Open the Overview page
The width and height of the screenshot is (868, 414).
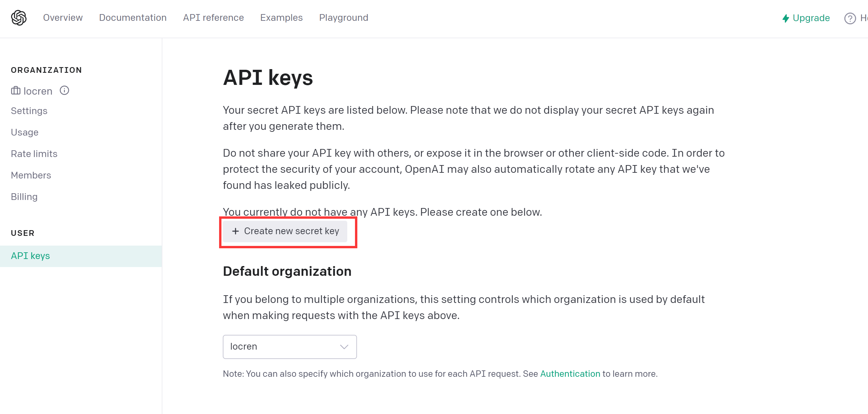[63, 18]
